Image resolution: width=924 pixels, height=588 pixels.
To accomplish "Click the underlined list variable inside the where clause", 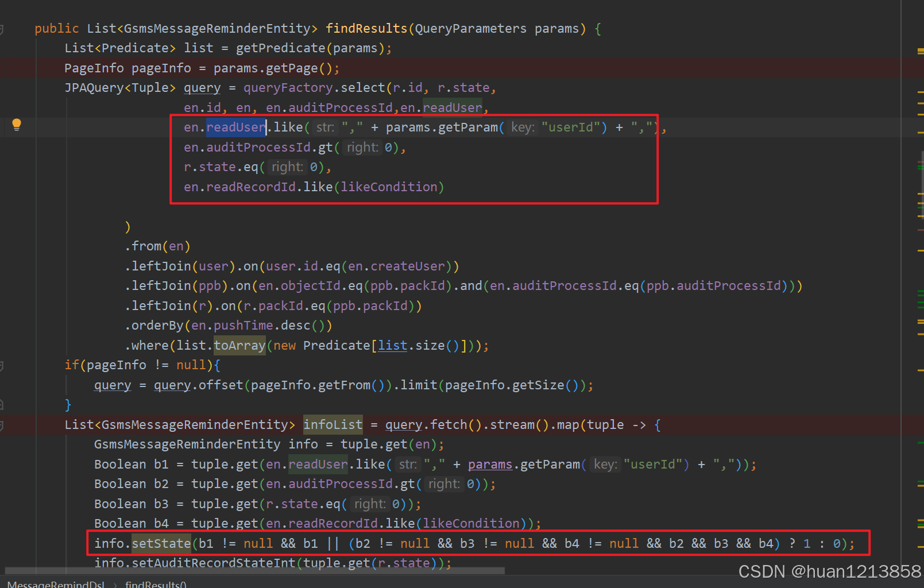I will coord(392,345).
